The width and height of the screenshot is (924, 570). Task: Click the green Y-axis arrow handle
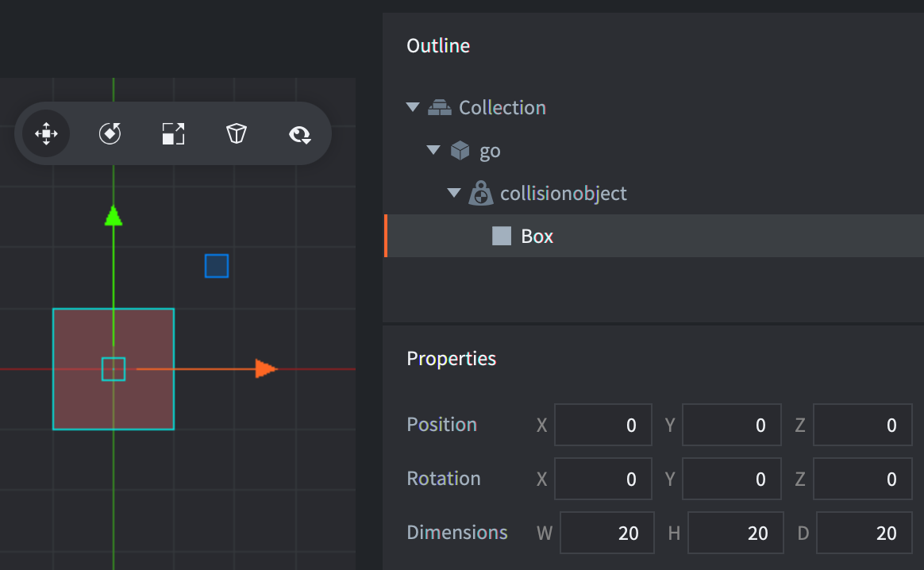[x=114, y=216]
